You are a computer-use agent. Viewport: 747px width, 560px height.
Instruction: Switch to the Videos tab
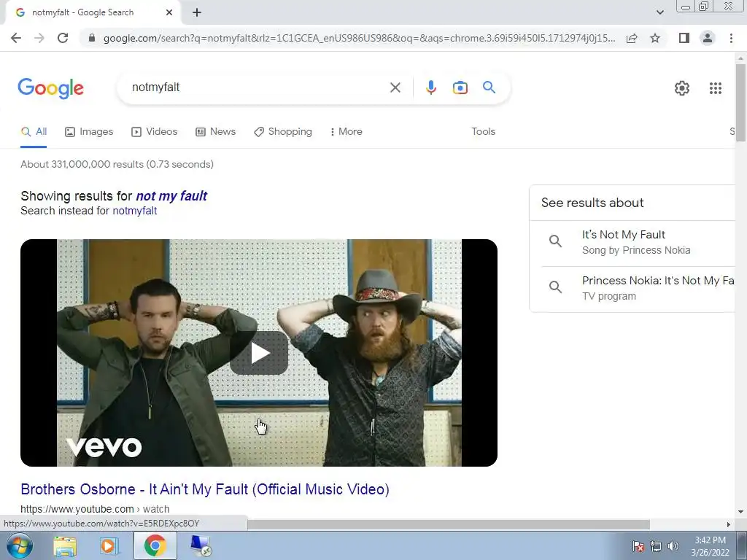coord(155,132)
